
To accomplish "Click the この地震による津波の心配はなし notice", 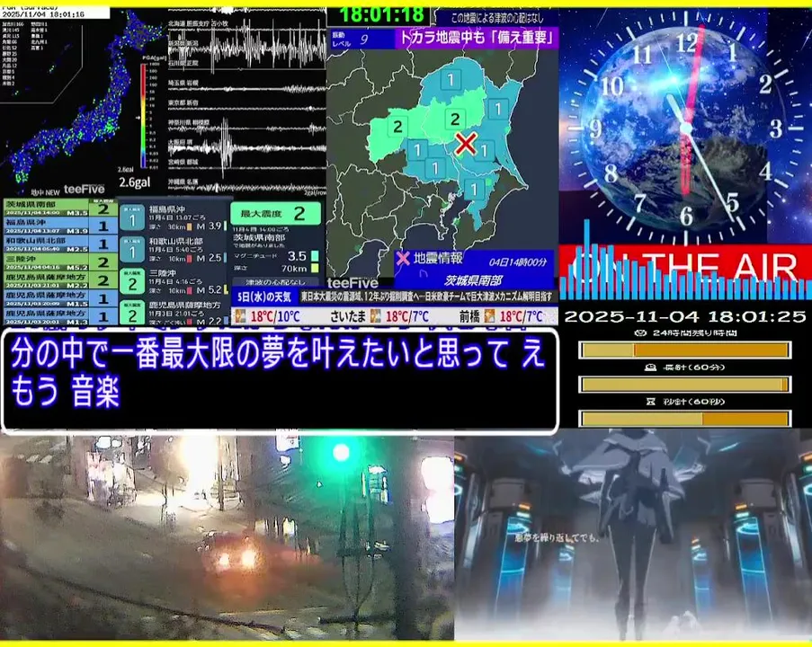I will click(497, 18).
